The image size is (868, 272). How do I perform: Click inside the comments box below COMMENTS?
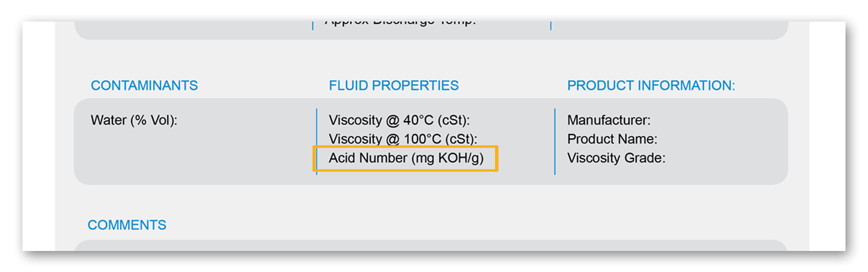[431, 245]
